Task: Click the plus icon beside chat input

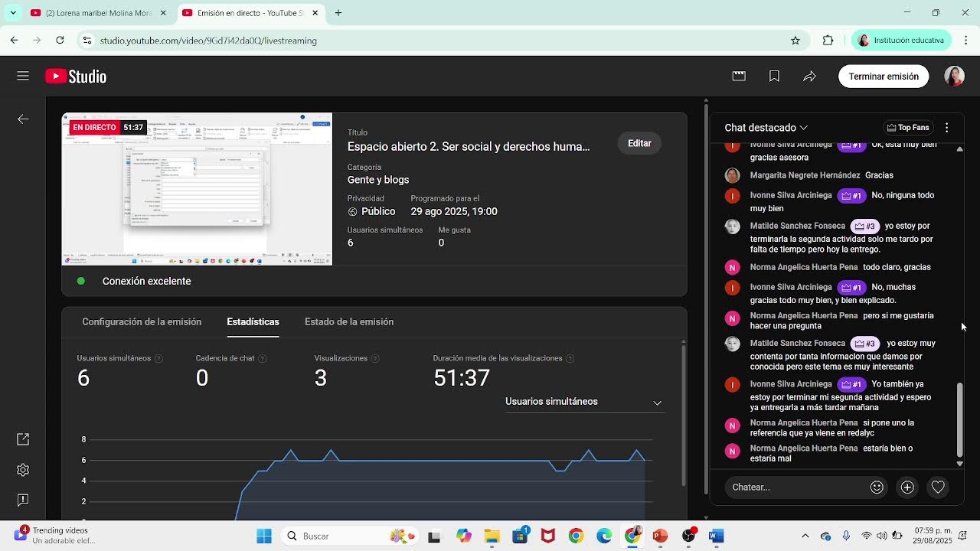Action: click(907, 487)
